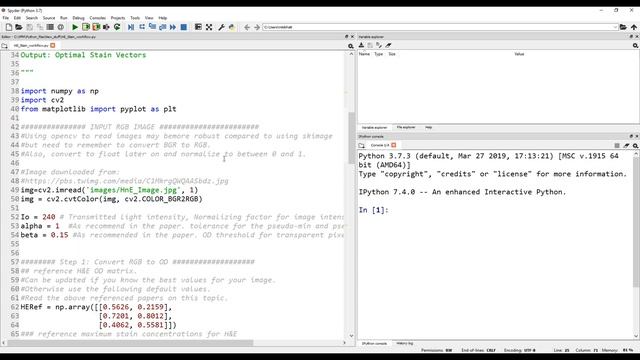The height and width of the screenshot is (360, 640).
Task: Run selection or current line
Action: [107, 27]
